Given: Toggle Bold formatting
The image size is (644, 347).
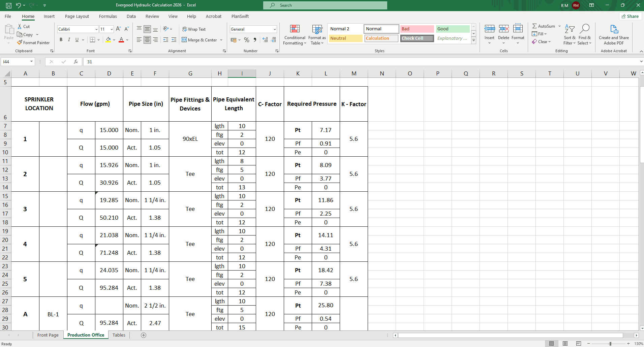Looking at the screenshot, I should 61,40.
